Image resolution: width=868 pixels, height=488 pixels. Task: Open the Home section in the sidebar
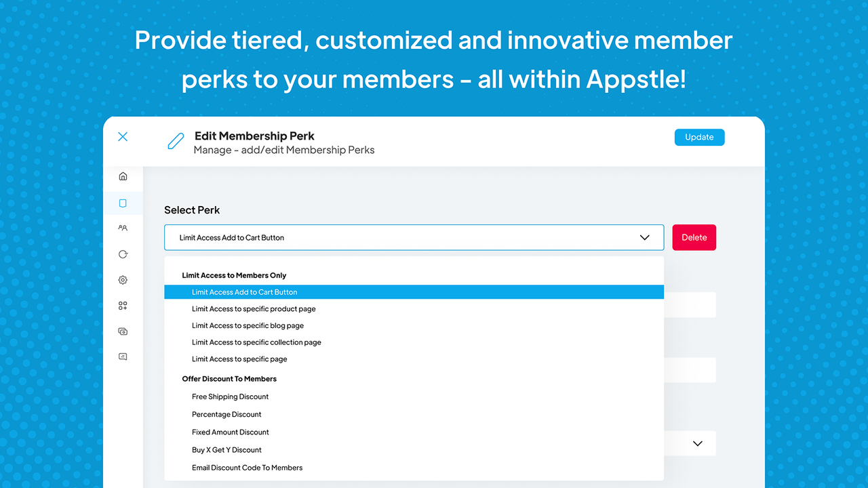[x=123, y=176]
